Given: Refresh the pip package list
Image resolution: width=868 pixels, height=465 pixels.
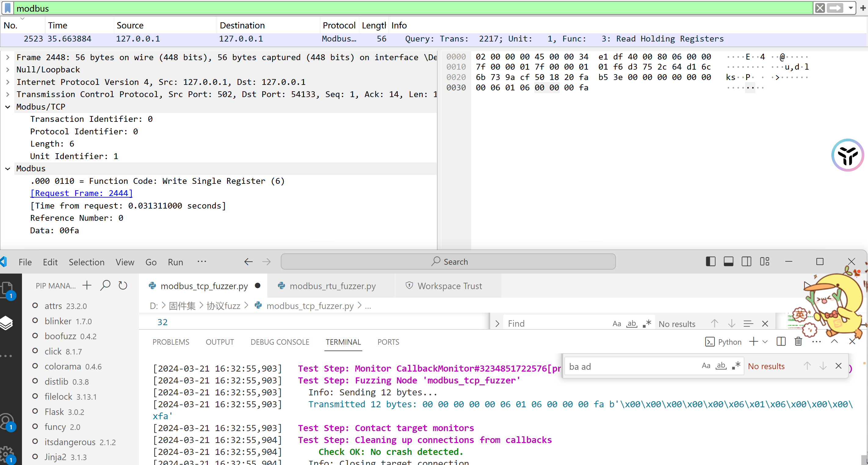Looking at the screenshot, I should pos(123,285).
